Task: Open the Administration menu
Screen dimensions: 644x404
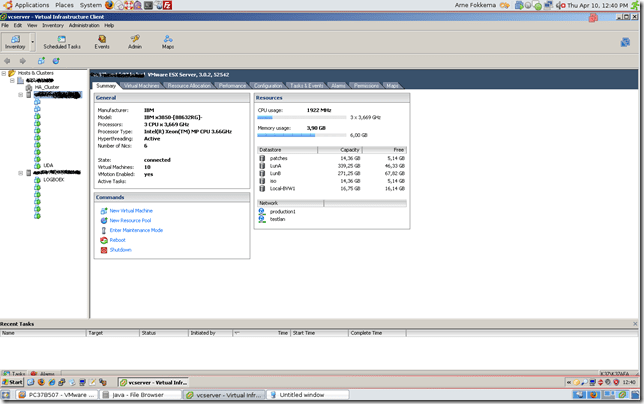Action: tap(84, 25)
